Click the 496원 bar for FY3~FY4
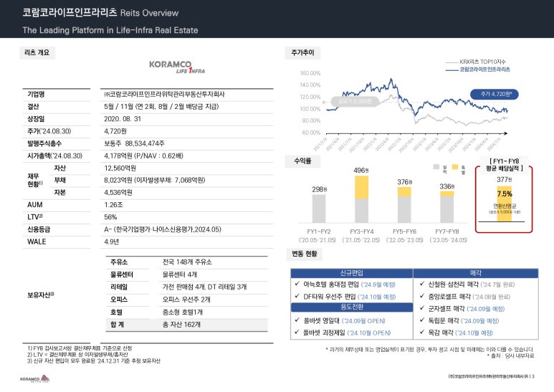The height and width of the screenshot is (392, 554). (x=361, y=199)
